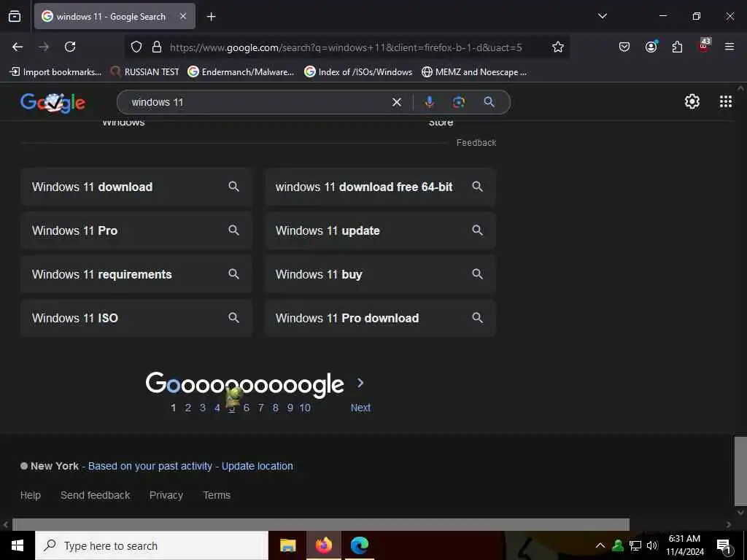Select the windows 11 - Google Search tab
747x560 pixels.
pos(111,17)
